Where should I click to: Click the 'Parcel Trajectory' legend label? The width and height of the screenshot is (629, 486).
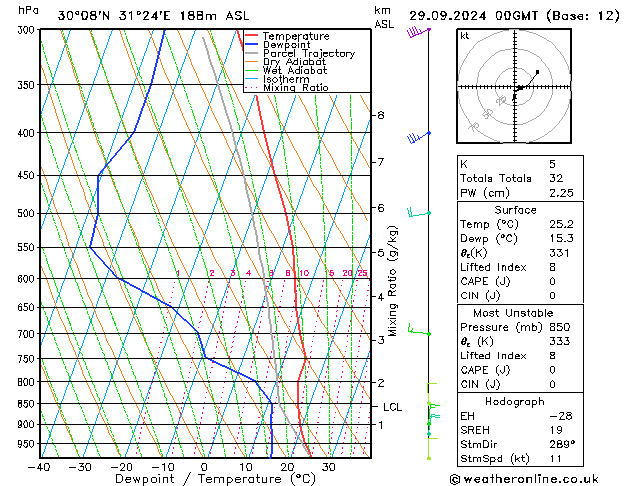click(x=309, y=53)
